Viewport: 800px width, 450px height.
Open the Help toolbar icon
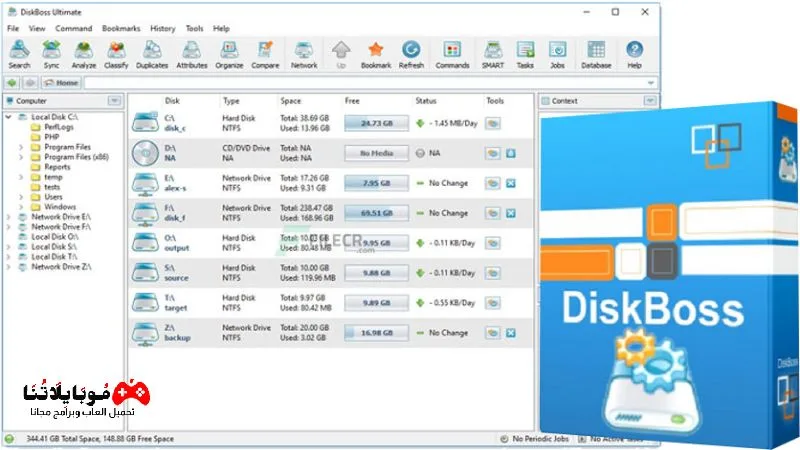(634, 55)
